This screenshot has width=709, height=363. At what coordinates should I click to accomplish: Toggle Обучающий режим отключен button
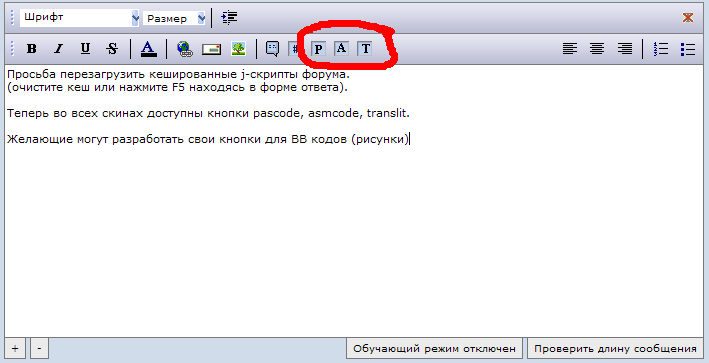tap(434, 349)
